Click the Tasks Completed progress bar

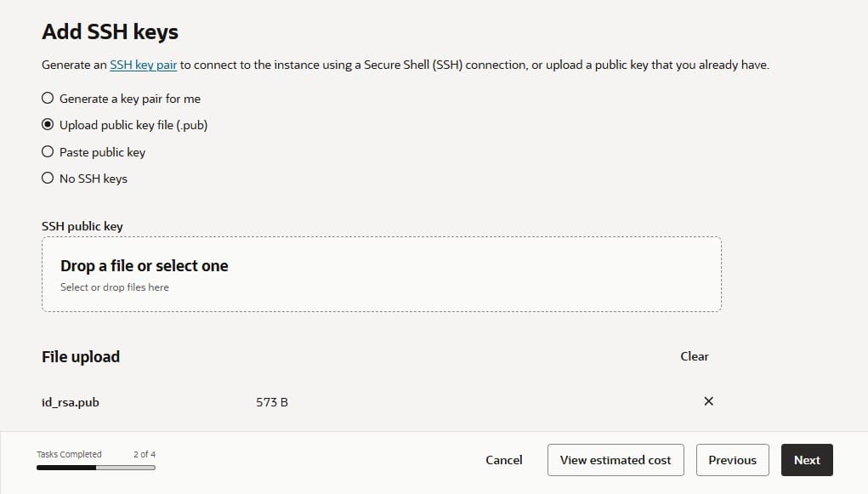95,467
